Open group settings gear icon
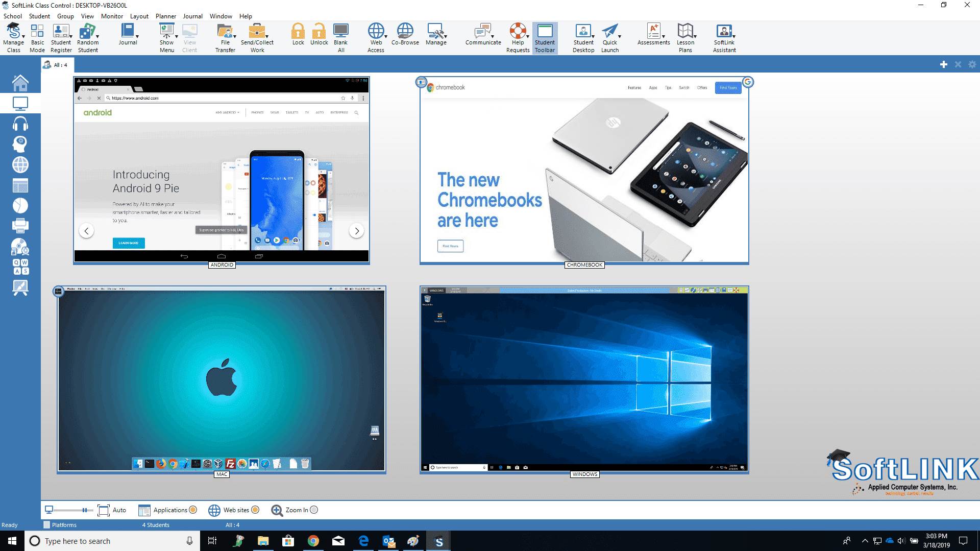 click(x=972, y=64)
